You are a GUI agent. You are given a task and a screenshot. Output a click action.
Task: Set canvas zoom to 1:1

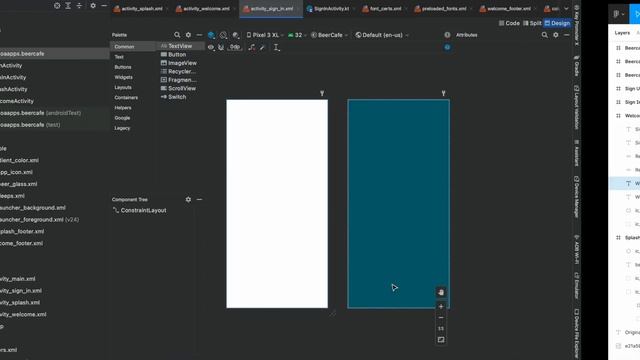(x=441, y=329)
